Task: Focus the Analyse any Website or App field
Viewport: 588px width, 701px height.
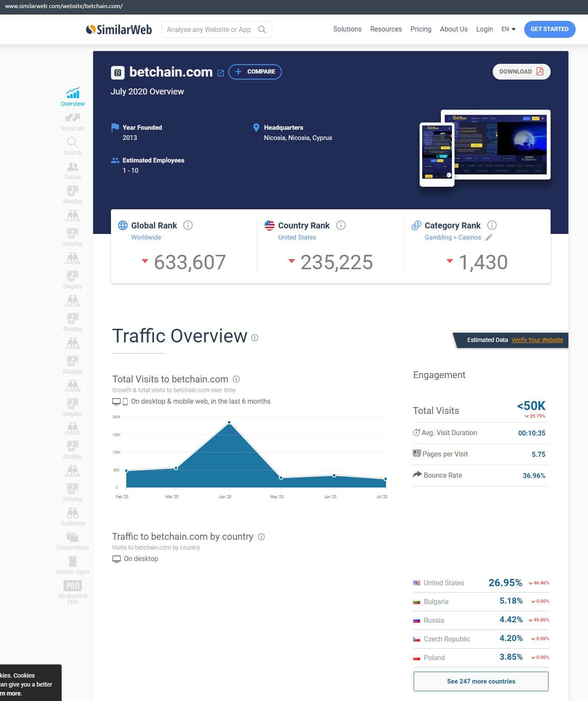Action: [x=217, y=29]
